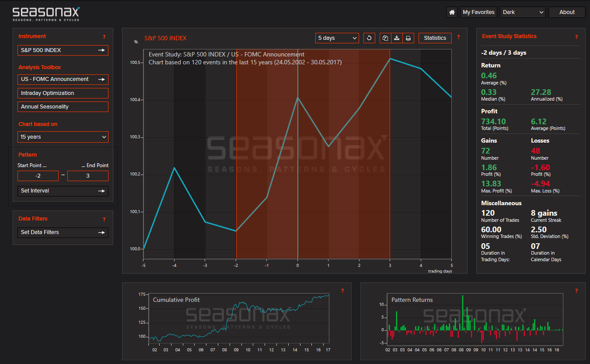Click the average points value 6.12
The image size is (590, 364).
539,122
